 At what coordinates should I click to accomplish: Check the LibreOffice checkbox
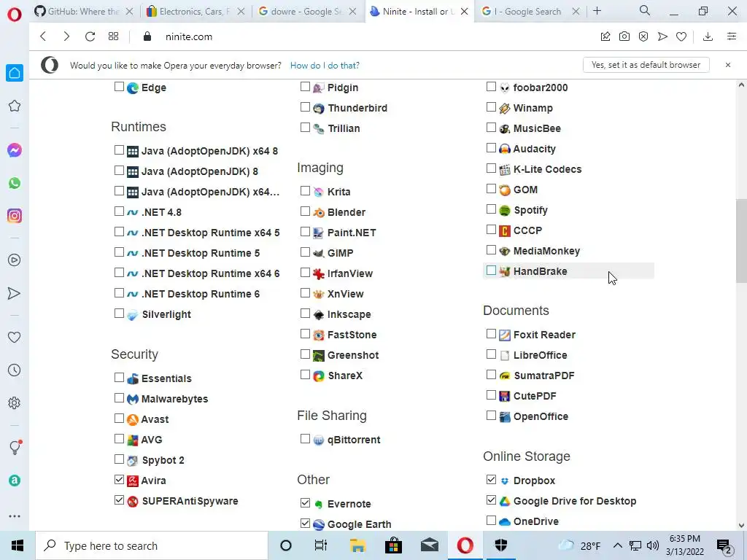click(x=491, y=354)
